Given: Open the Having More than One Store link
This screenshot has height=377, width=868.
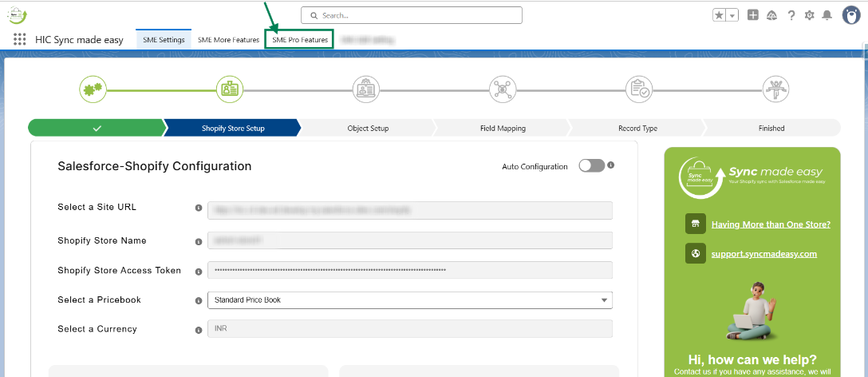Looking at the screenshot, I should point(771,224).
